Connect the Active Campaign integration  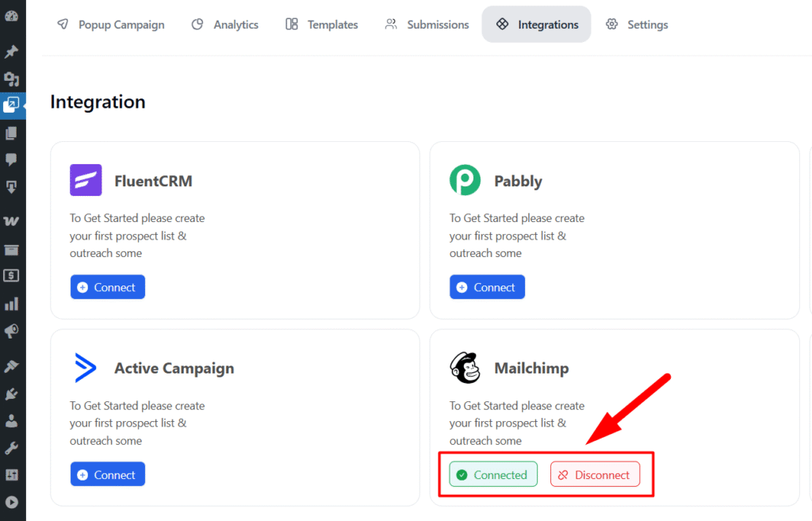(108, 475)
